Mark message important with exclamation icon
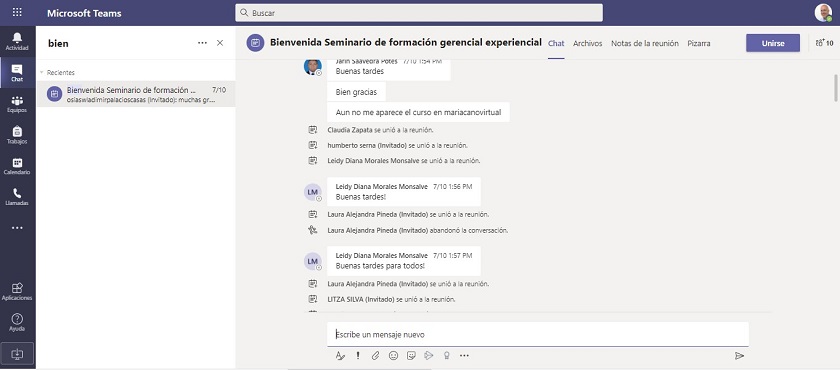Viewport: 840px width, 370px height. click(358, 356)
